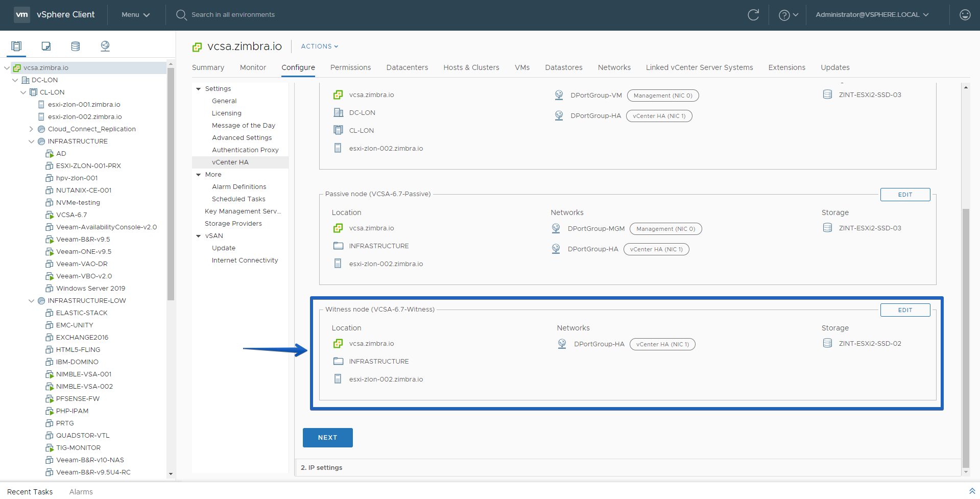Click DPortGroup-VM network icon

point(559,95)
